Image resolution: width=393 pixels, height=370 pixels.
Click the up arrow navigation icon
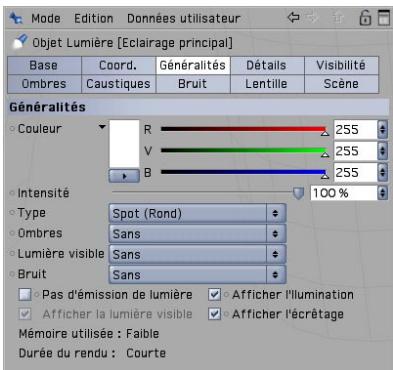[338, 18]
